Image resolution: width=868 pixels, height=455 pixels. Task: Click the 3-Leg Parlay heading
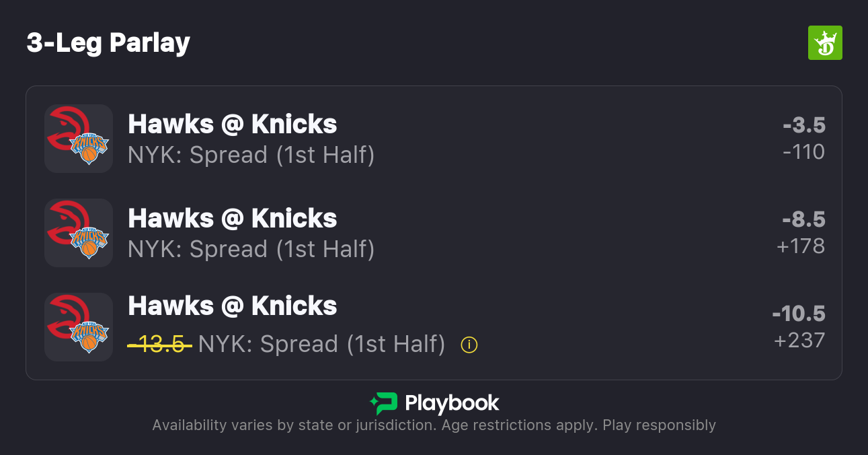tap(108, 43)
